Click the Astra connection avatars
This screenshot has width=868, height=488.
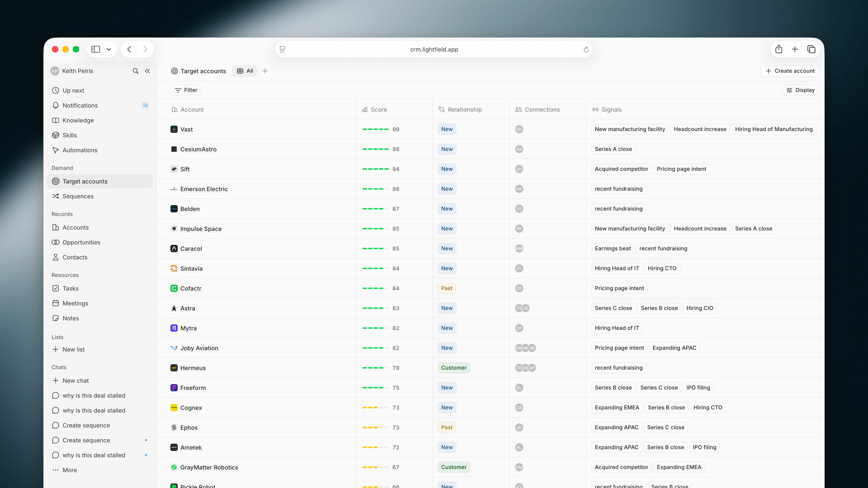(x=522, y=308)
